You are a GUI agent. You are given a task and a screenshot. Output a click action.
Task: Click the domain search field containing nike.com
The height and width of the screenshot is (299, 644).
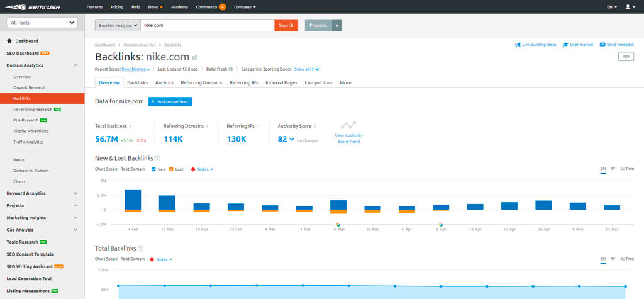tap(208, 26)
